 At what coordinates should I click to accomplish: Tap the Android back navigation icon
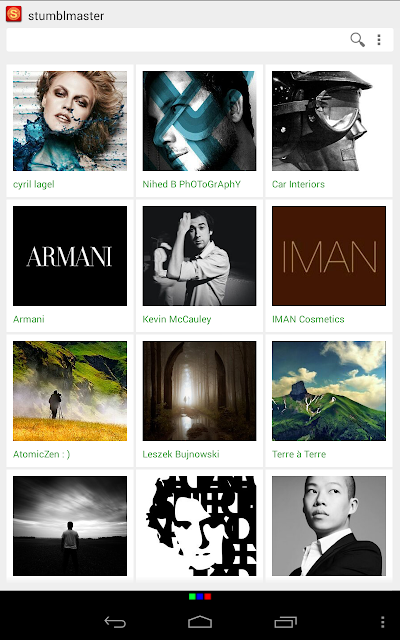click(115, 622)
